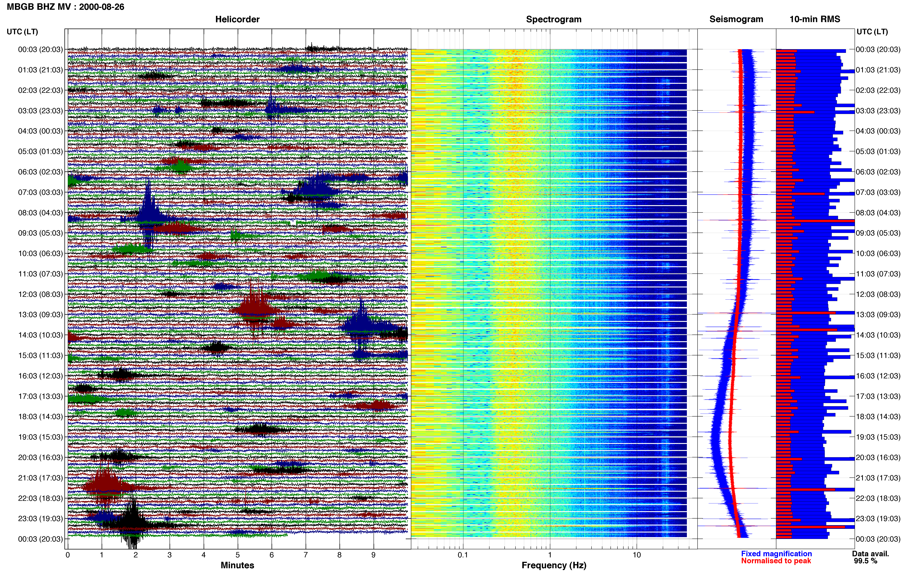Click the left time label '10:03 (06:03)'
The image size is (924, 578).
(x=40, y=253)
